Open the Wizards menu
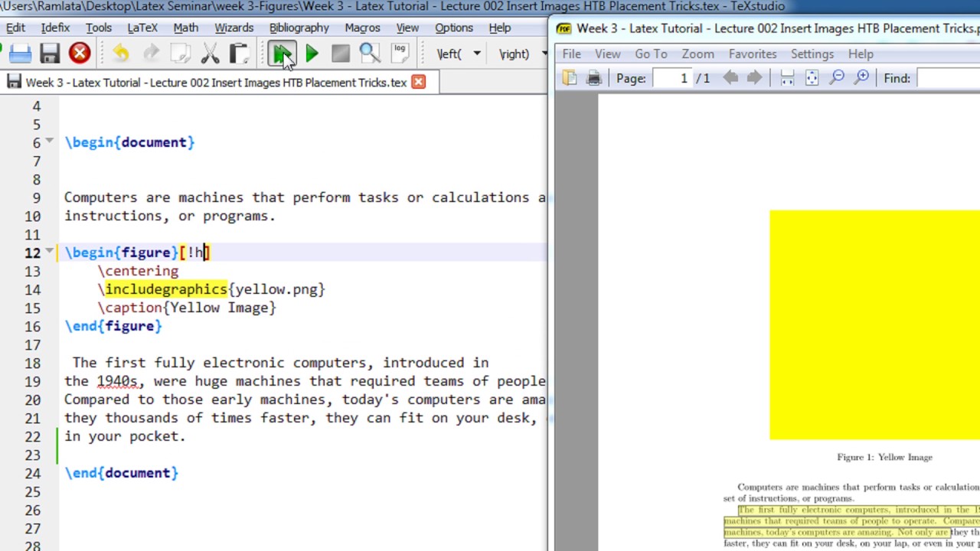This screenshot has height=551, width=980. click(234, 28)
